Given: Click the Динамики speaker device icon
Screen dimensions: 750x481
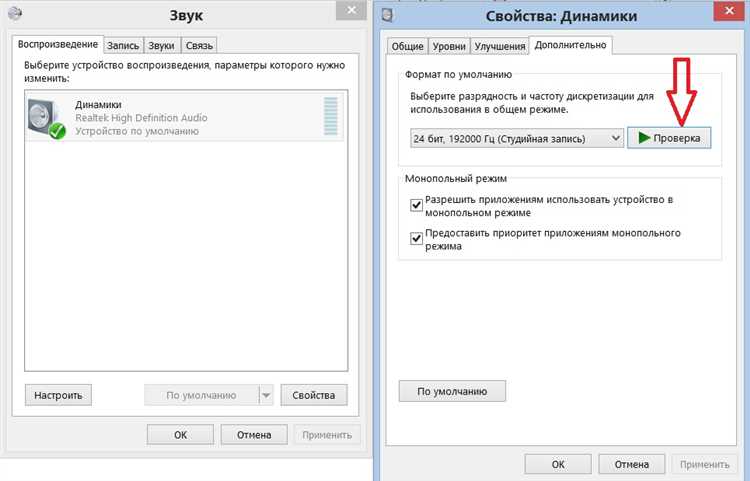Looking at the screenshot, I should pos(47,119).
